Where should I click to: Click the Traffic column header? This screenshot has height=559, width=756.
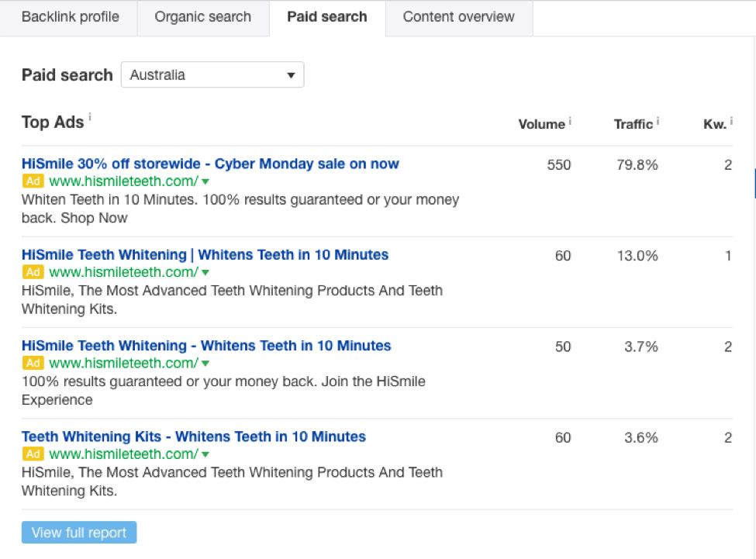pos(633,124)
